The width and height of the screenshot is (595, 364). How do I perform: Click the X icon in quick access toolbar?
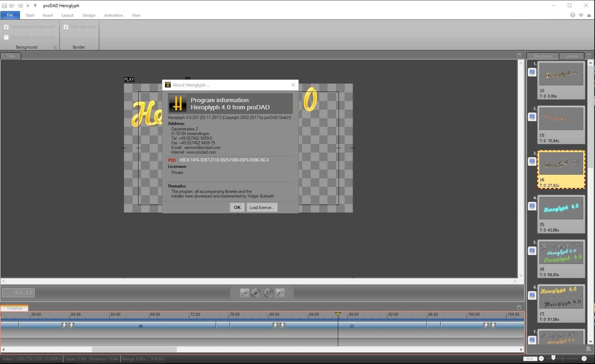tap(28, 6)
